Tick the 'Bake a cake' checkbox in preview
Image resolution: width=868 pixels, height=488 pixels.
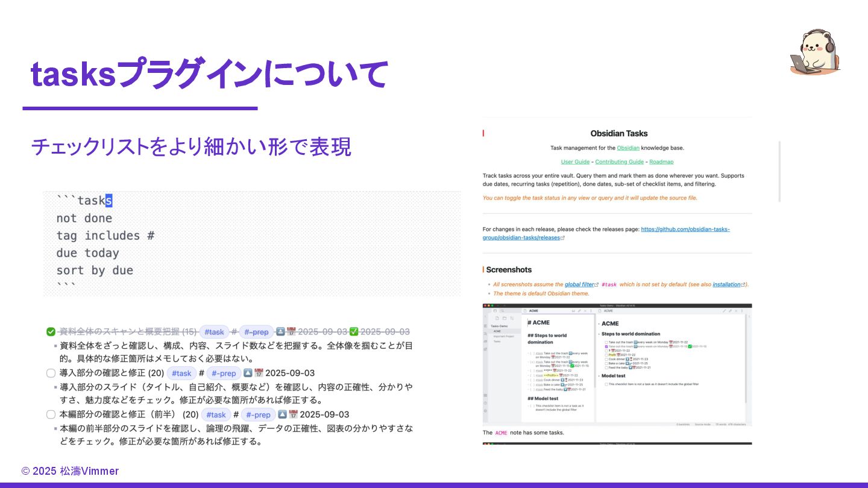[x=606, y=363]
